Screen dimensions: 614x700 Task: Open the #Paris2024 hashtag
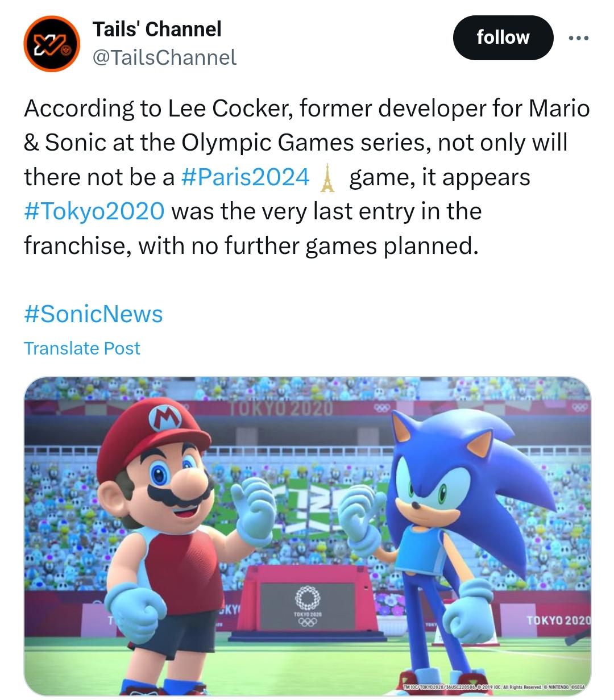(x=245, y=177)
